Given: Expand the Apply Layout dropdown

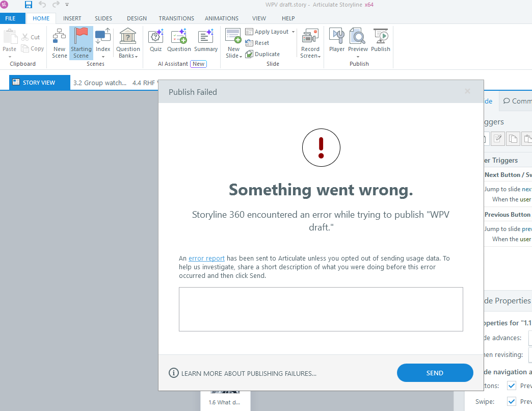Looking at the screenshot, I should 293,32.
